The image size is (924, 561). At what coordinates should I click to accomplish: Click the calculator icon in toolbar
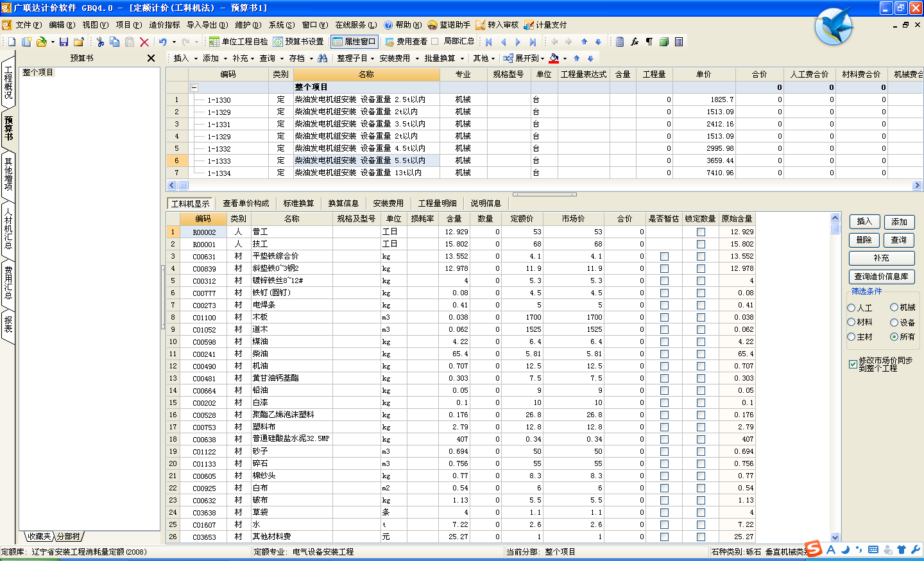(620, 42)
